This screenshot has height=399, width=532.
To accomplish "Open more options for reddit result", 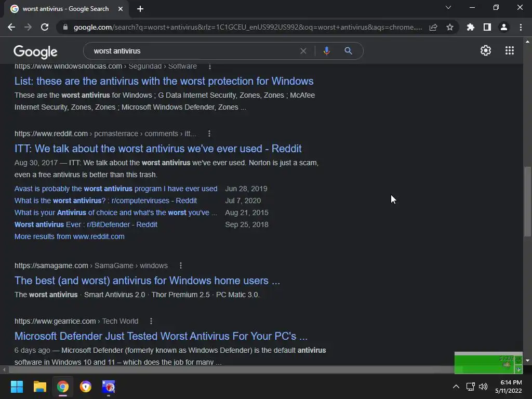I will pyautogui.click(x=209, y=134).
